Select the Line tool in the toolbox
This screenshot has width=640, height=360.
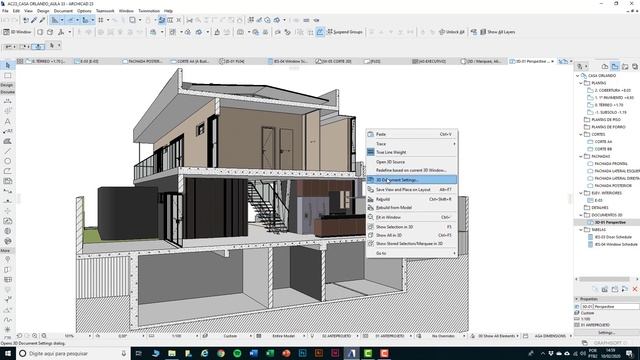[x=7, y=151]
